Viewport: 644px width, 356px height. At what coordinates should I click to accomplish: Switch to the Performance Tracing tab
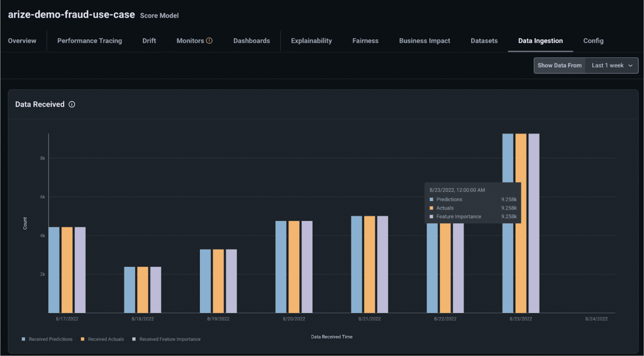coord(89,41)
